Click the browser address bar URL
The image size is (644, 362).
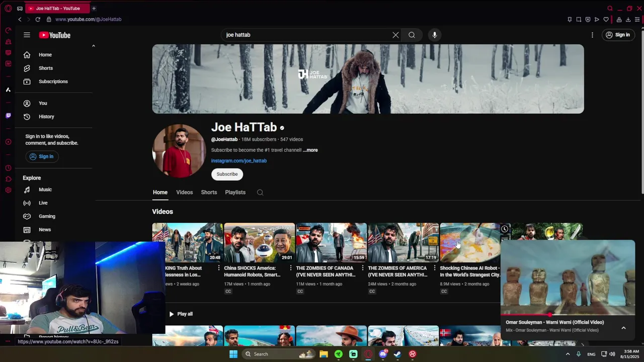(x=88, y=19)
